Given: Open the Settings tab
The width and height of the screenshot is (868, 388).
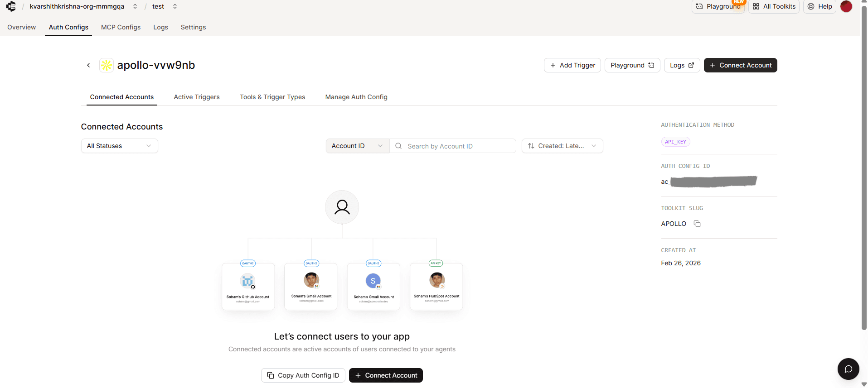Looking at the screenshot, I should (x=193, y=27).
